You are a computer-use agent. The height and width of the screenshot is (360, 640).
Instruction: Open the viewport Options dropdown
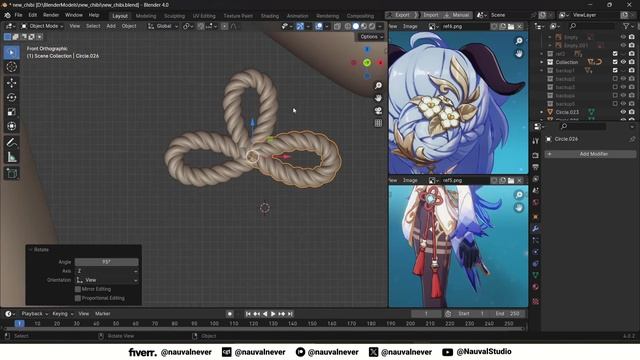pyautogui.click(x=371, y=37)
